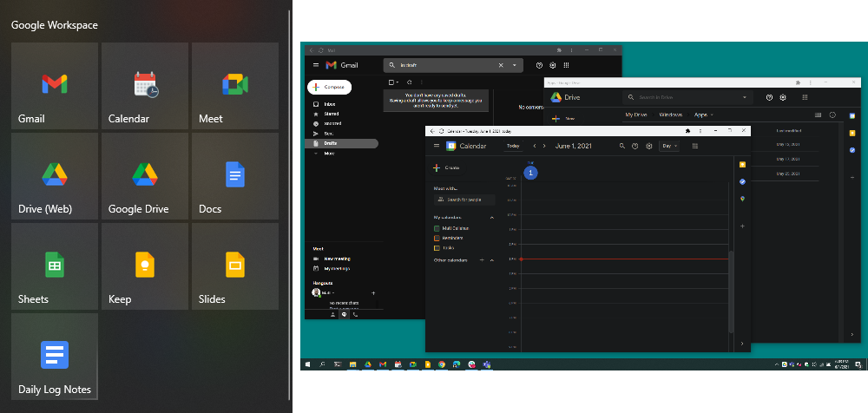Launch the Meet app tile
The image size is (868, 413).
tap(234, 86)
